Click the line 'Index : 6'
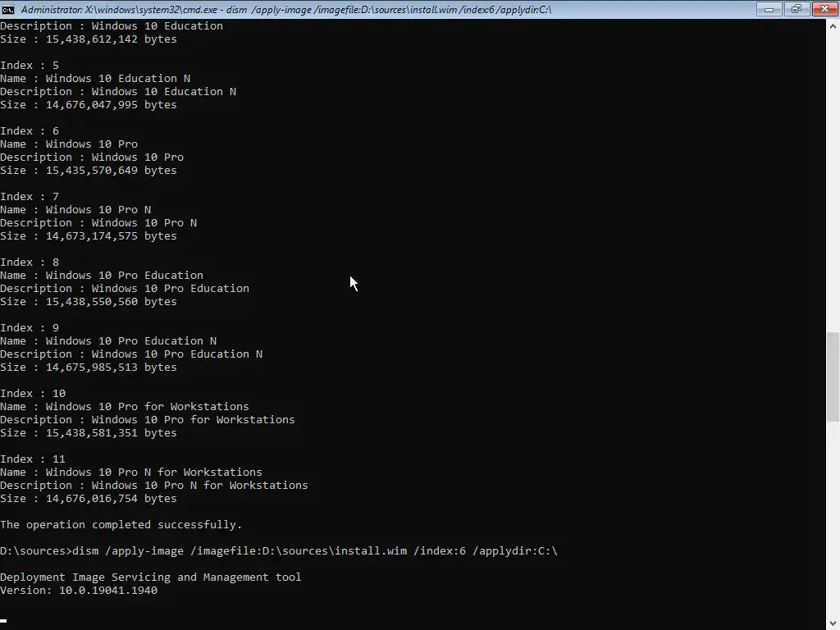 click(x=30, y=130)
